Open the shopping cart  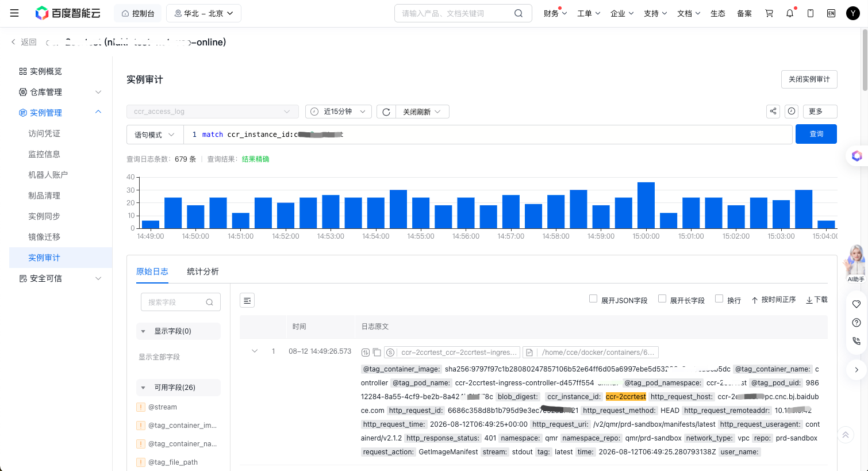[x=769, y=13]
